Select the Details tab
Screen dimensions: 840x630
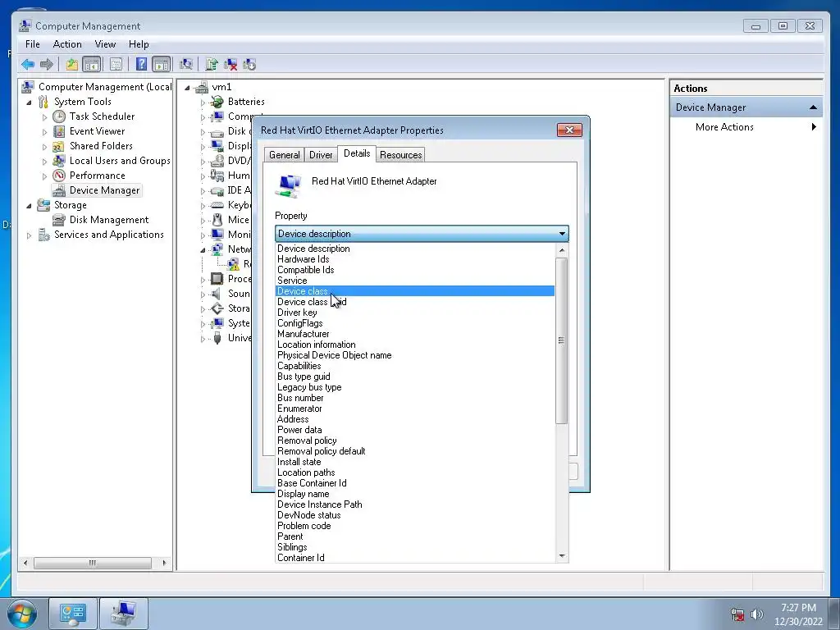pyautogui.click(x=357, y=153)
